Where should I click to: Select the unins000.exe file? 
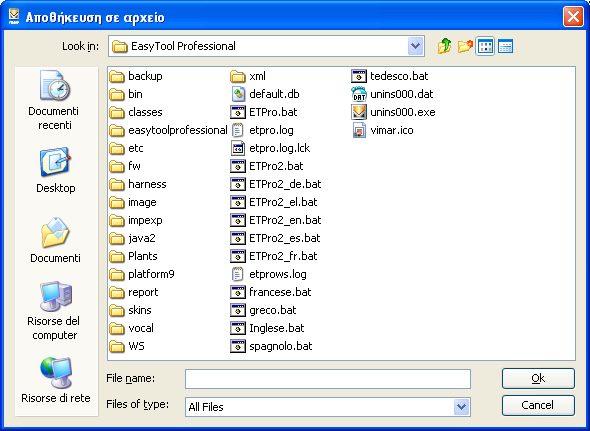tap(393, 112)
